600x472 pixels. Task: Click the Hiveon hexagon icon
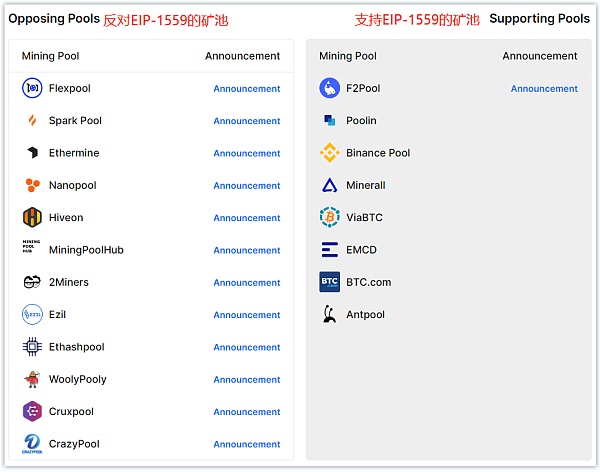click(x=32, y=217)
